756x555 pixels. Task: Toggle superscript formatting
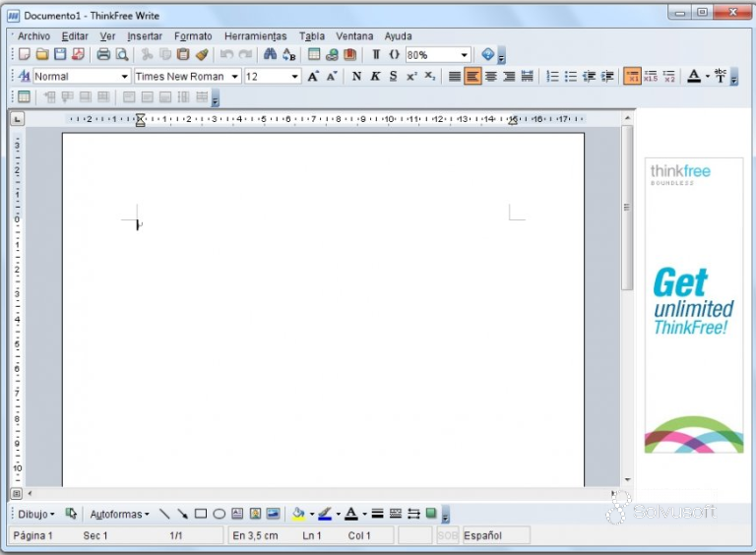411,76
